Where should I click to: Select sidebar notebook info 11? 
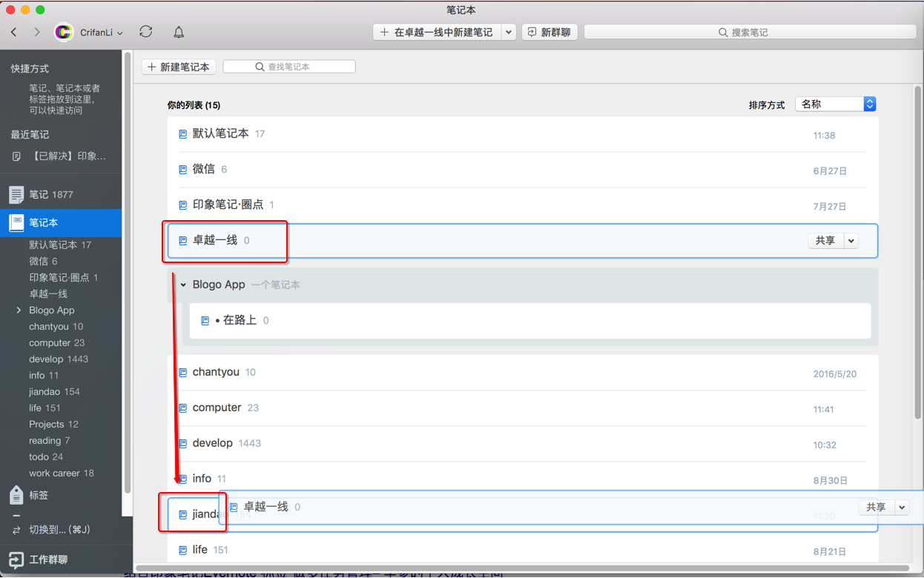pos(44,375)
